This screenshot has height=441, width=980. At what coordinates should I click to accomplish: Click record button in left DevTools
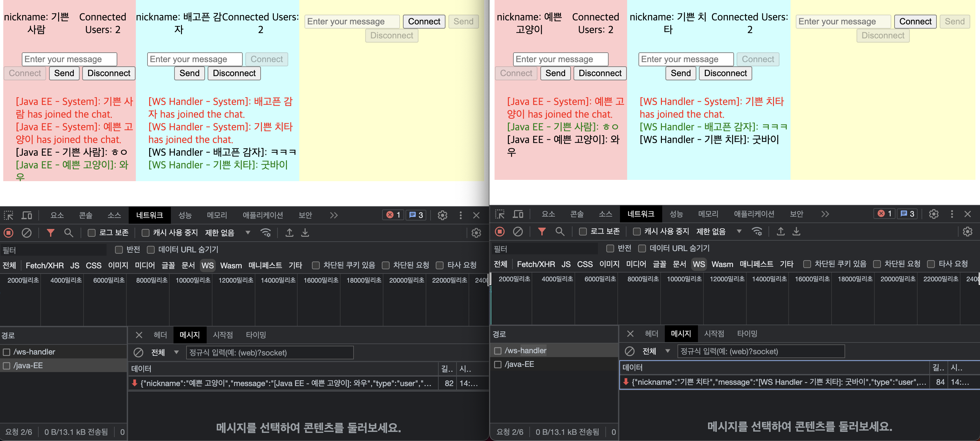[x=8, y=233]
